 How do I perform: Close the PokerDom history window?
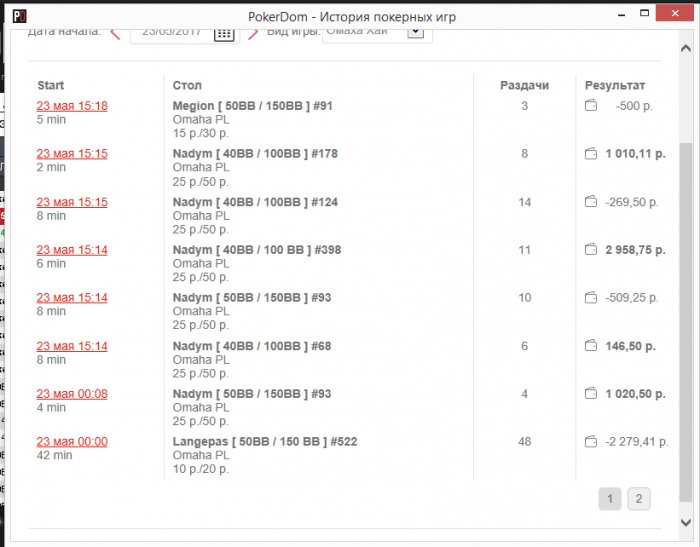point(675,13)
